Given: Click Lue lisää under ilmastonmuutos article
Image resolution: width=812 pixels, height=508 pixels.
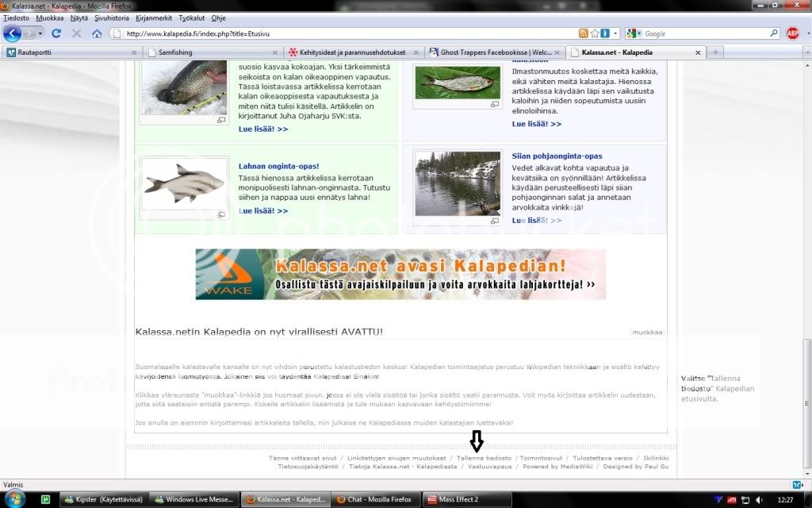Looking at the screenshot, I should 537,124.
